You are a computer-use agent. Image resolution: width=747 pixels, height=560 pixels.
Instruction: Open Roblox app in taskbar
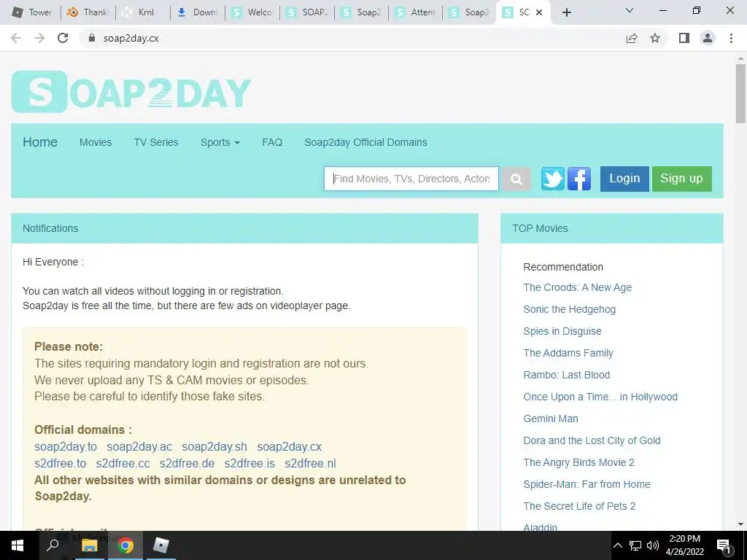tap(161, 545)
